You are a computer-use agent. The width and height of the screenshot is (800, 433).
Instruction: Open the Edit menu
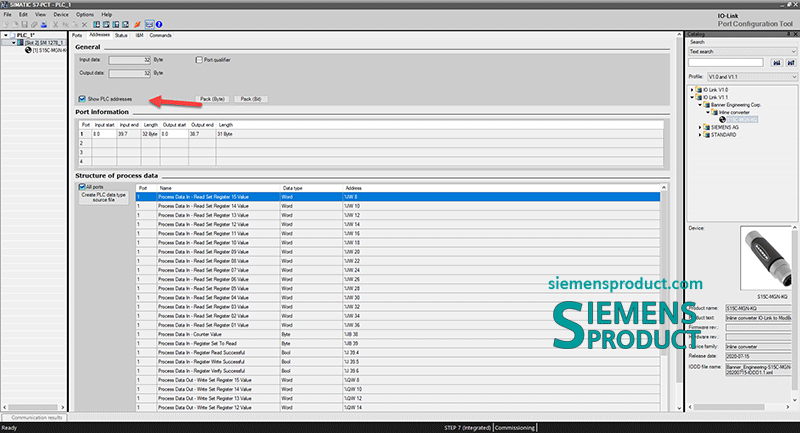23,15
